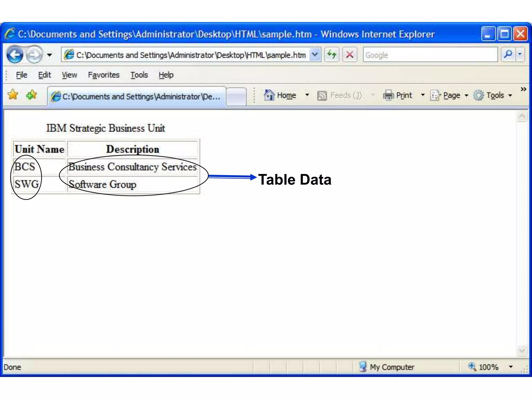Screen dimensions: 532x399
Task: Open the File menu
Action: (22, 75)
